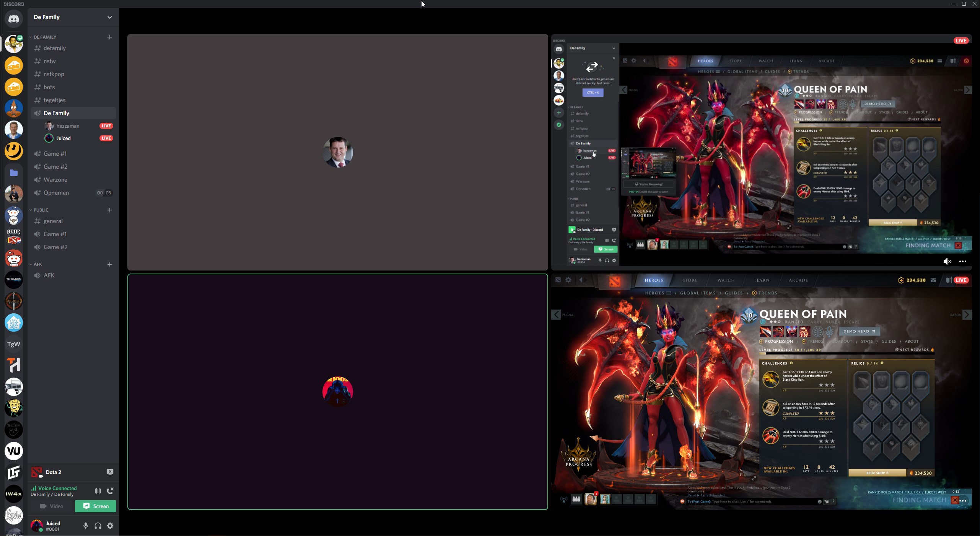This screenshot has height=536, width=980.
Task: Open the bots text channel
Action: pos(49,87)
